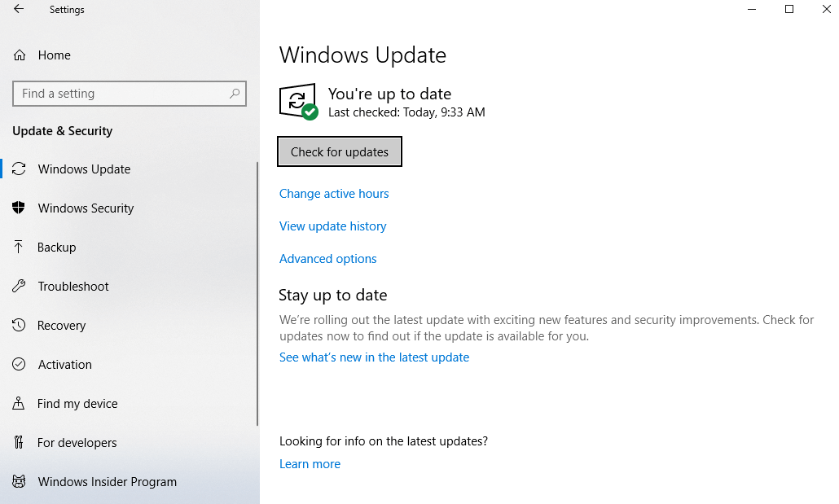
Task: Click the Windows Security shield icon
Action: click(19, 208)
